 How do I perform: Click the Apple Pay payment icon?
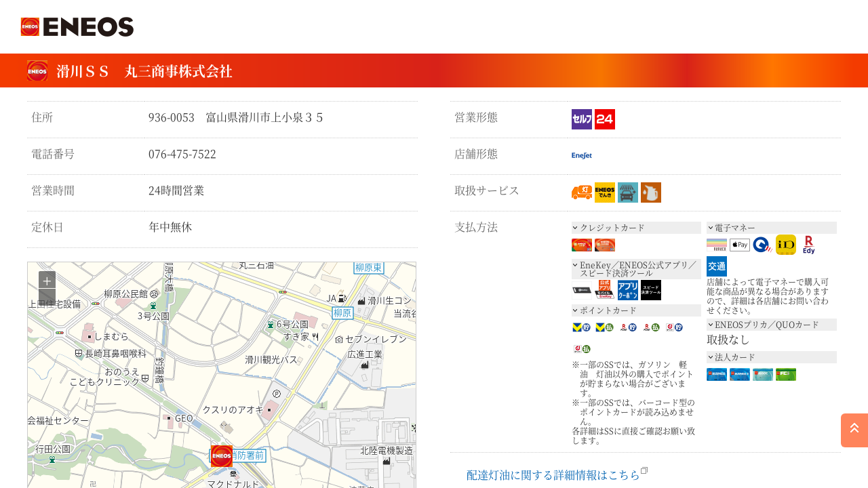pos(740,245)
